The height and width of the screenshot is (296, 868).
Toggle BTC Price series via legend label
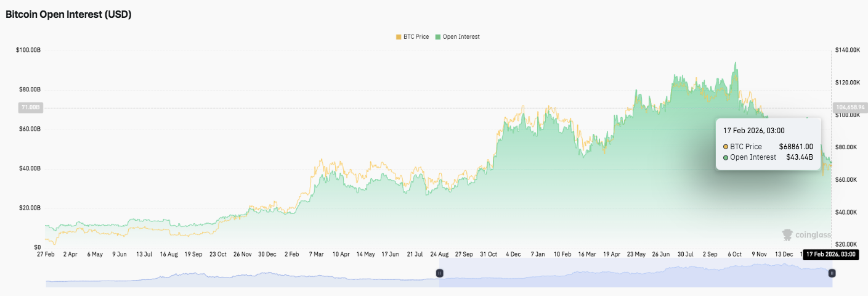(x=417, y=37)
